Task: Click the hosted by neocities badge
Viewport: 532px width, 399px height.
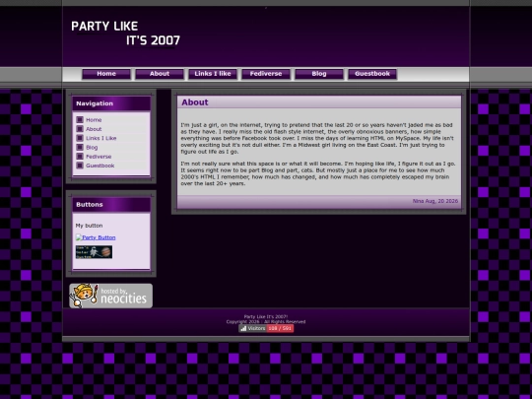Action: [x=111, y=296]
